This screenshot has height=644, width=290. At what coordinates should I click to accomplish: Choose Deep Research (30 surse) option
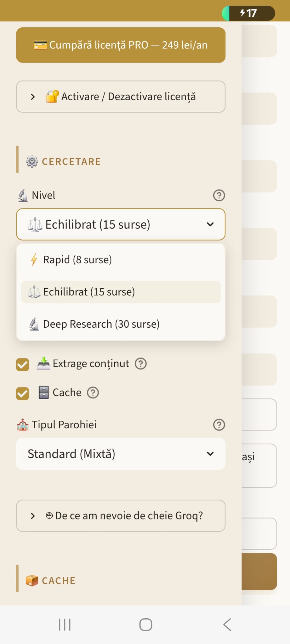[x=121, y=324]
